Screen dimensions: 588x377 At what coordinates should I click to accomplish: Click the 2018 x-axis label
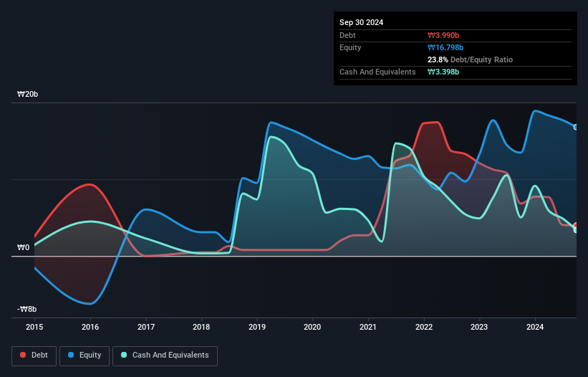coord(201,327)
